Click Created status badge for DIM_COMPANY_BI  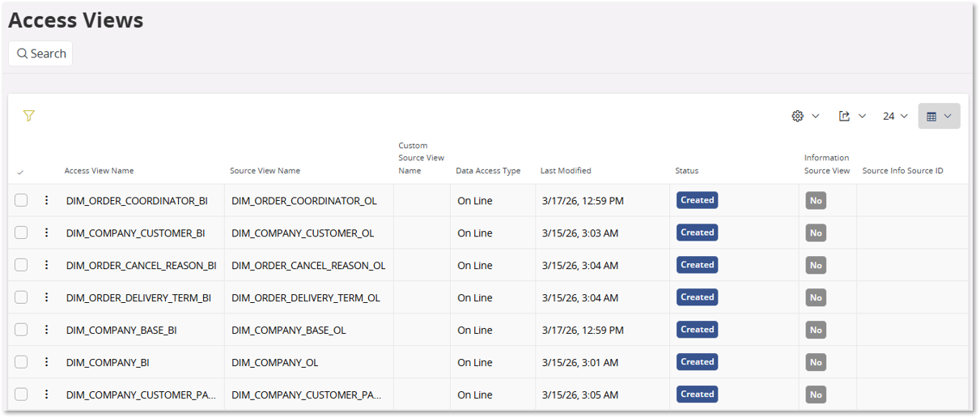pos(697,362)
